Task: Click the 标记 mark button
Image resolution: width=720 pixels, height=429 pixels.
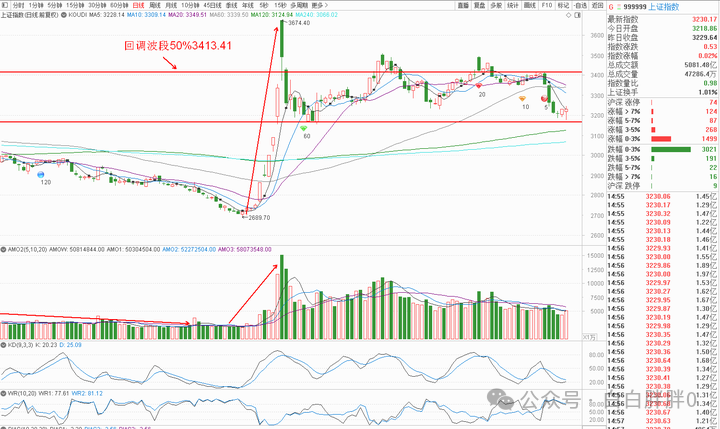Action: tap(563, 6)
